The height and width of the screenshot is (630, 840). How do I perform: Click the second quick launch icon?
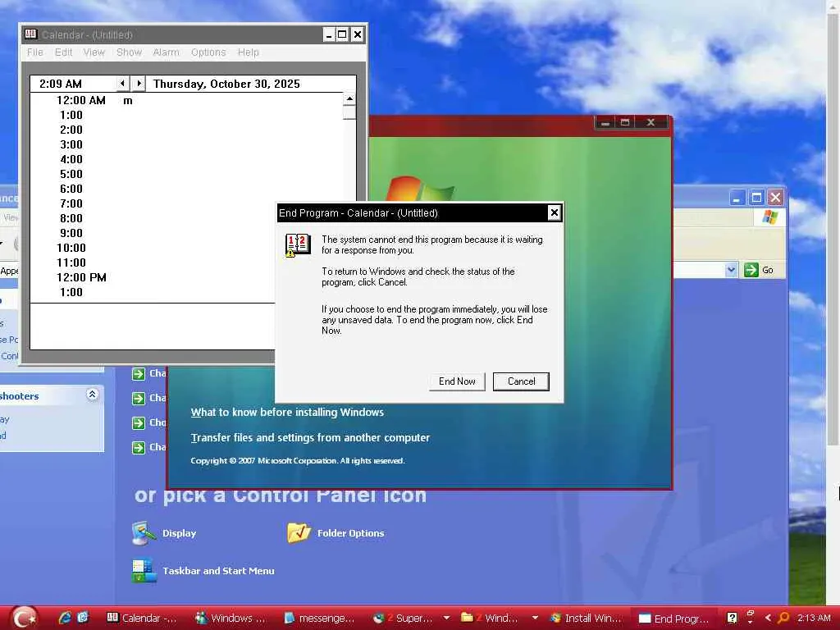pyautogui.click(x=83, y=618)
